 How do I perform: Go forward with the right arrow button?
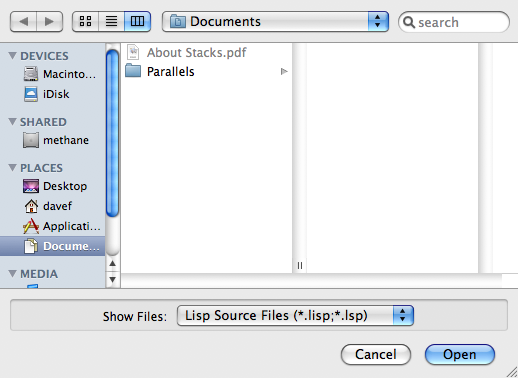coord(50,22)
